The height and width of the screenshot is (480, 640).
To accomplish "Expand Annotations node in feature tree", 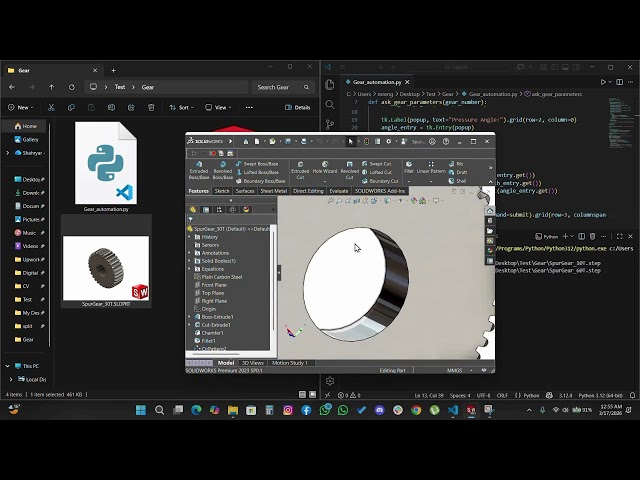I will click(189, 253).
